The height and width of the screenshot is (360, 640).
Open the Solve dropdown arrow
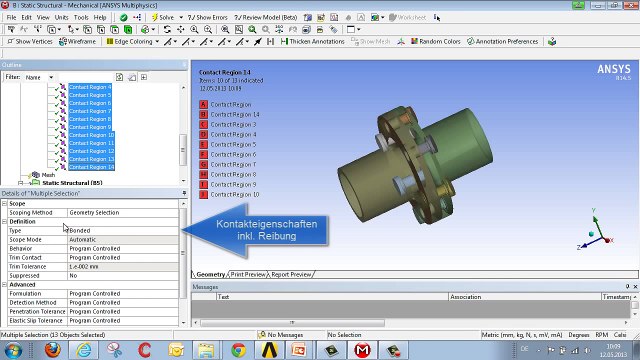click(181, 18)
